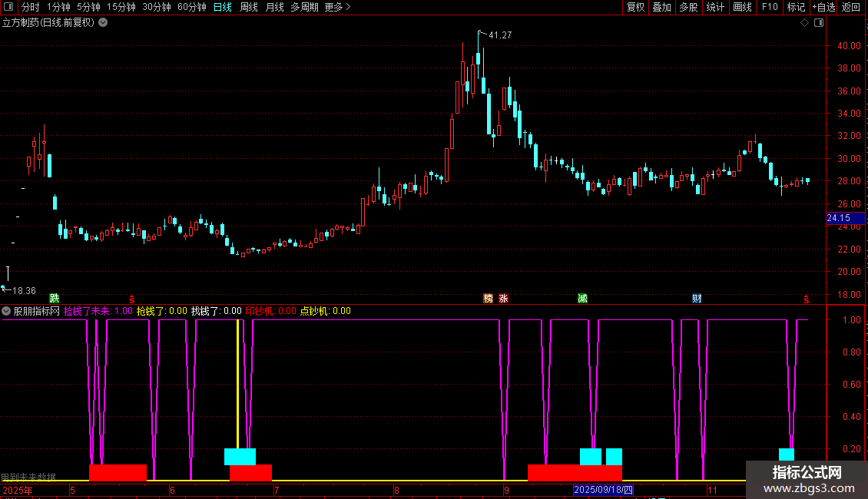Click the blue 财 event marker
Screen dimensions: 868x499
click(x=697, y=298)
